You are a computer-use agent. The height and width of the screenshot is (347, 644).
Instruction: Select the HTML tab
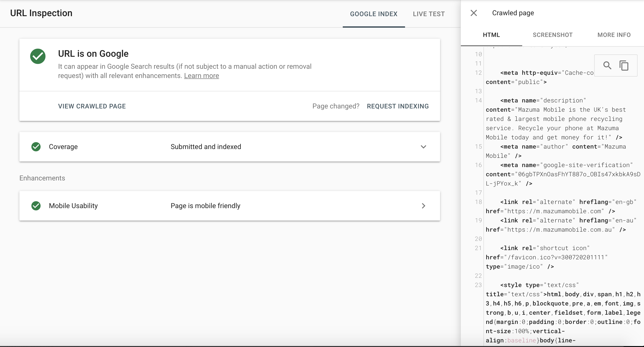coord(491,35)
